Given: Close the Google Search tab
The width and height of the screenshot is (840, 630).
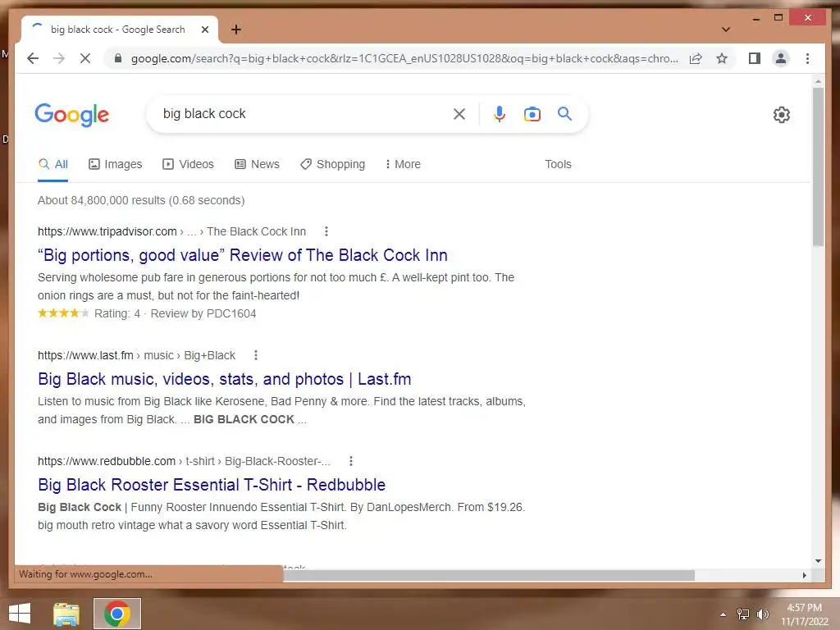Looking at the screenshot, I should 204,30.
